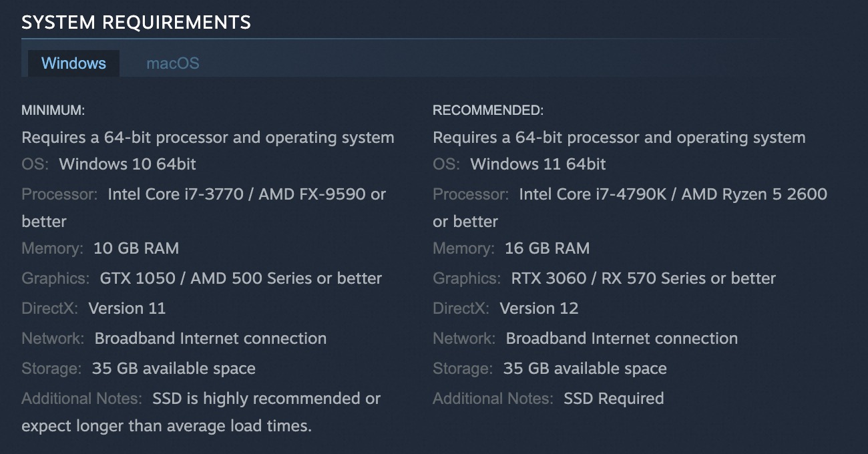Screen dimensions: 868x454
Task: Click the Windows 11 64bit OS text
Action: 538,164
